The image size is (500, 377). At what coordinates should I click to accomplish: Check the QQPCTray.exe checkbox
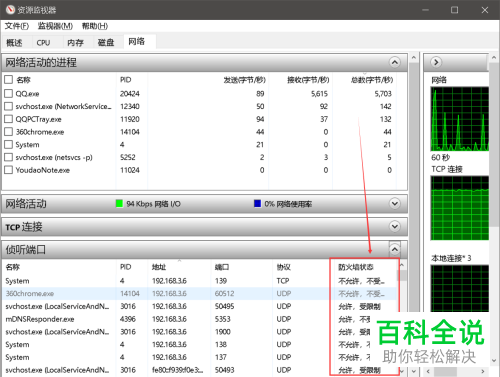pyautogui.click(x=8, y=119)
